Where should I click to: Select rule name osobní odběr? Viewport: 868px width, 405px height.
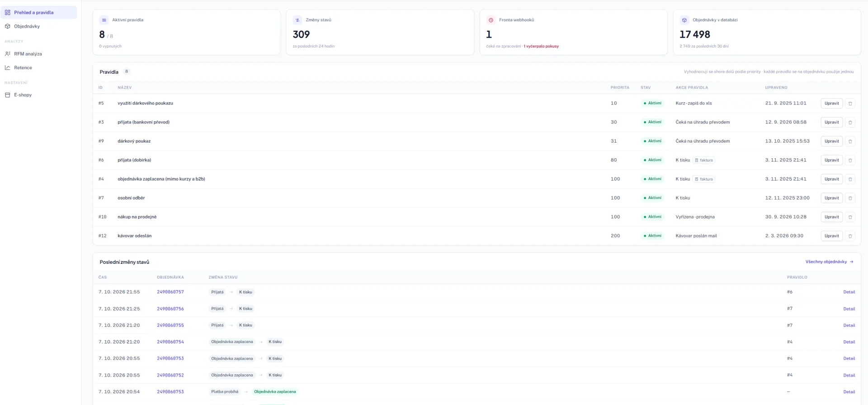(x=131, y=198)
